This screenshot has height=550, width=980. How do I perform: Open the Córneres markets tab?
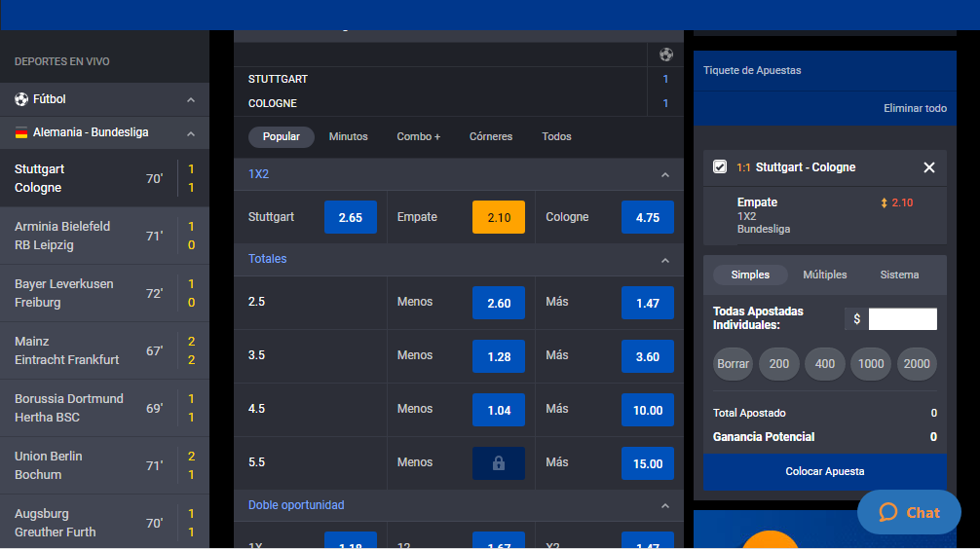pyautogui.click(x=491, y=136)
